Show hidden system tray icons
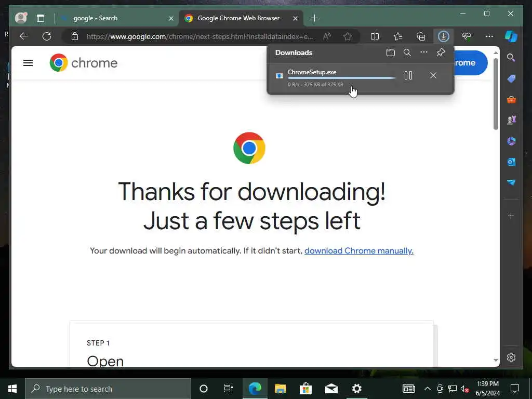This screenshot has height=399, width=532. [x=428, y=389]
